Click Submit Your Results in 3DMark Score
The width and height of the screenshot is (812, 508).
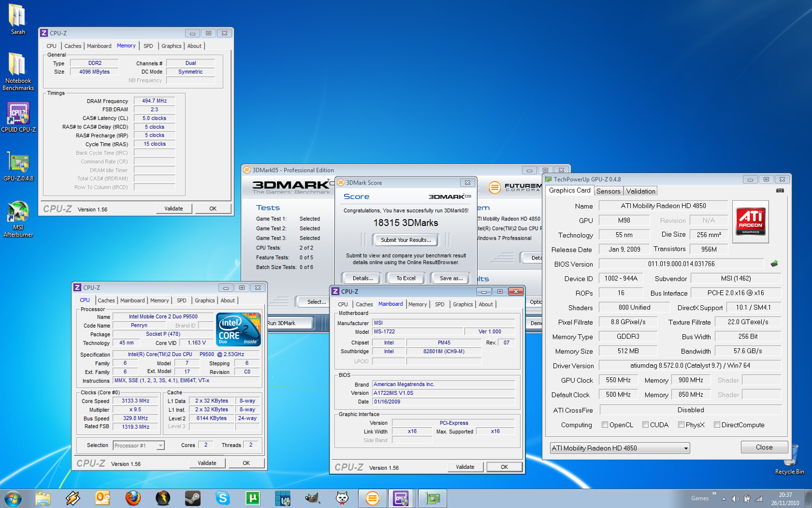pyautogui.click(x=405, y=240)
